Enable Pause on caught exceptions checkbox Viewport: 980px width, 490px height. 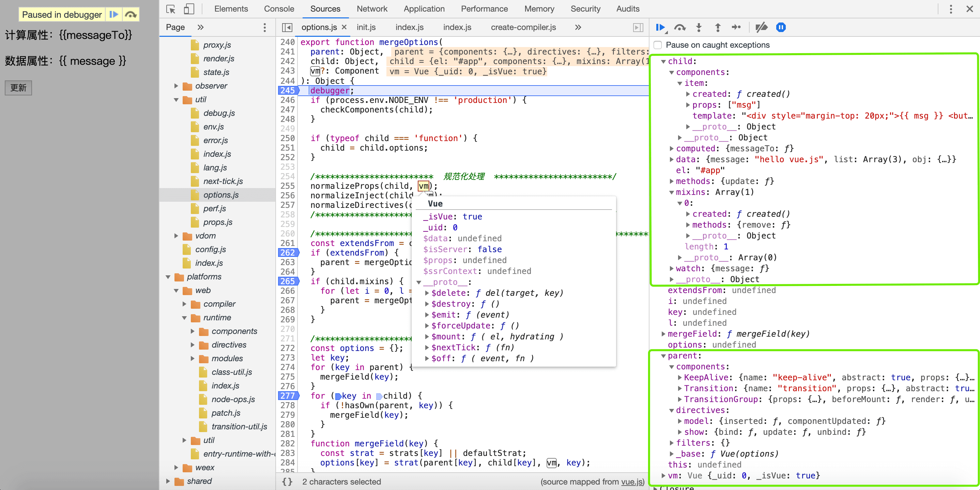tap(658, 45)
